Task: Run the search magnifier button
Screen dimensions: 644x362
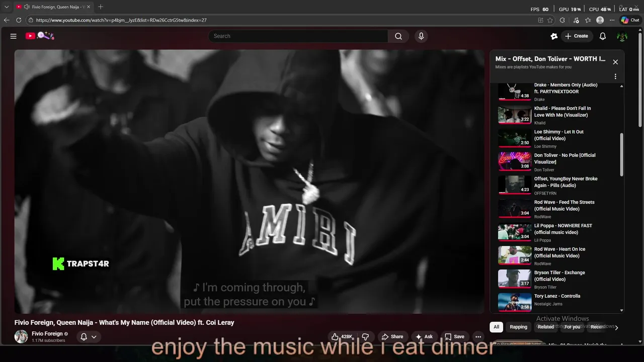Action: [398, 36]
